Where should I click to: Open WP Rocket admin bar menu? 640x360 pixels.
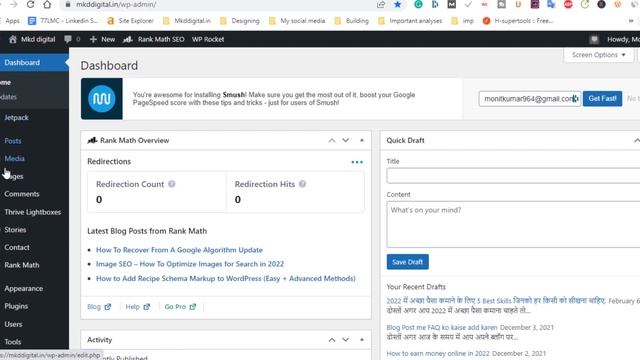[x=208, y=39]
